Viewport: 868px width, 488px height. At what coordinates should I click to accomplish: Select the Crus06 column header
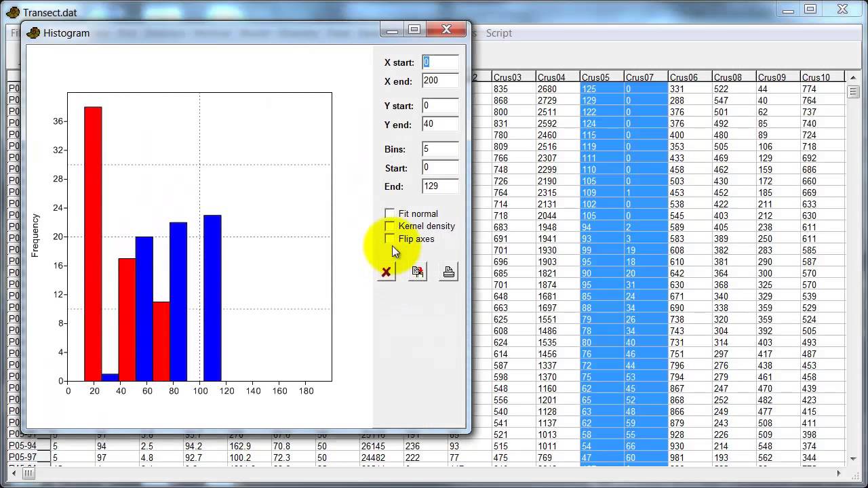click(690, 77)
